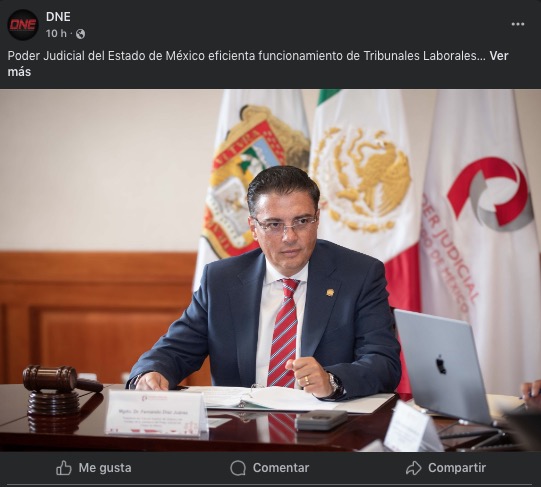Select the Compartir button label
This screenshot has height=487, width=541.
[x=457, y=468]
